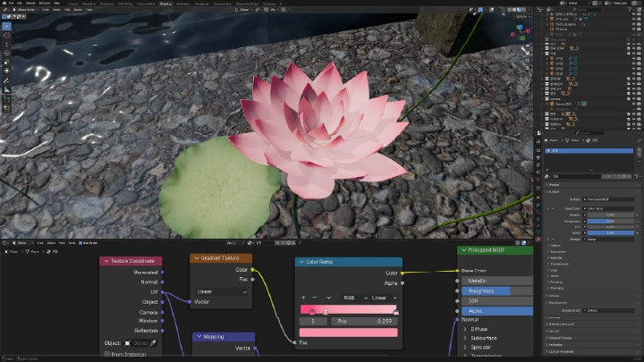Select the Move tool
644x362 pixels.
6,45
